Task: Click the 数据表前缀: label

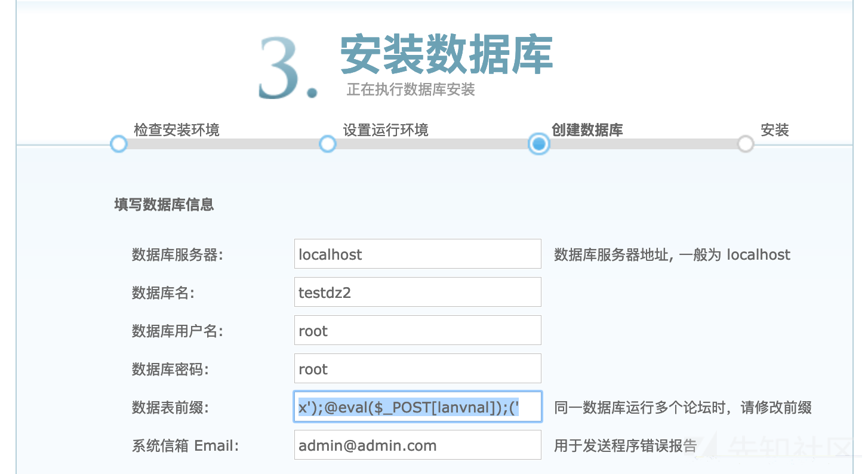Action: point(170,408)
